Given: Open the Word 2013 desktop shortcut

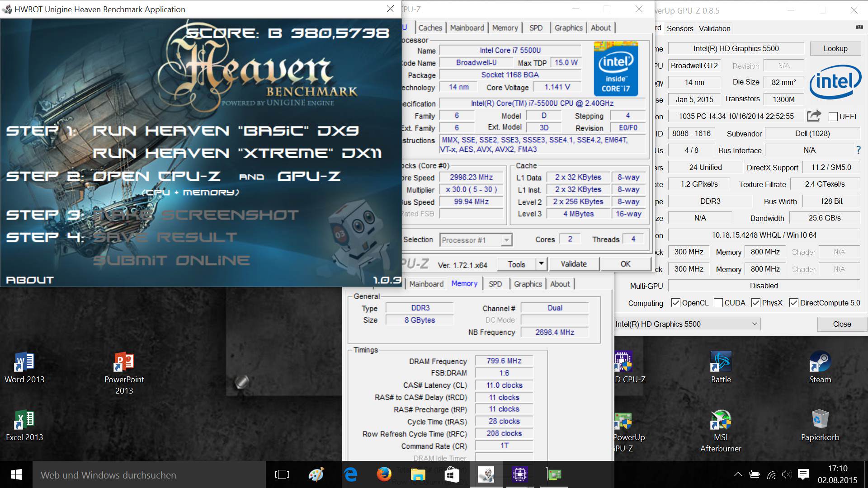Looking at the screenshot, I should tap(24, 368).
